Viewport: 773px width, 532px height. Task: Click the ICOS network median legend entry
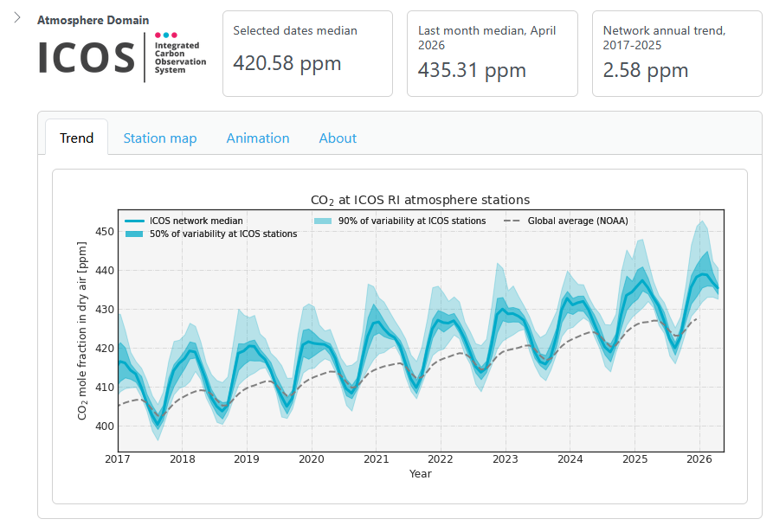(184, 221)
